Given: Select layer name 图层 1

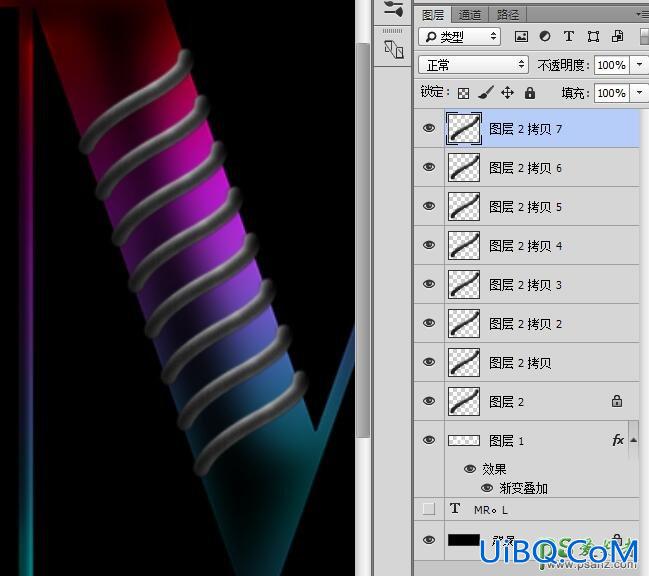Looking at the screenshot, I should (x=506, y=440).
